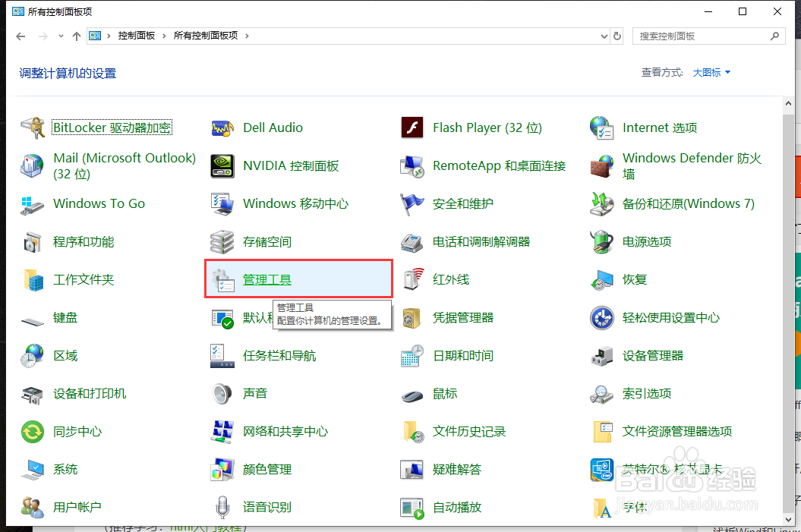Open the 区域 globe-clock icon

pyautogui.click(x=33, y=356)
